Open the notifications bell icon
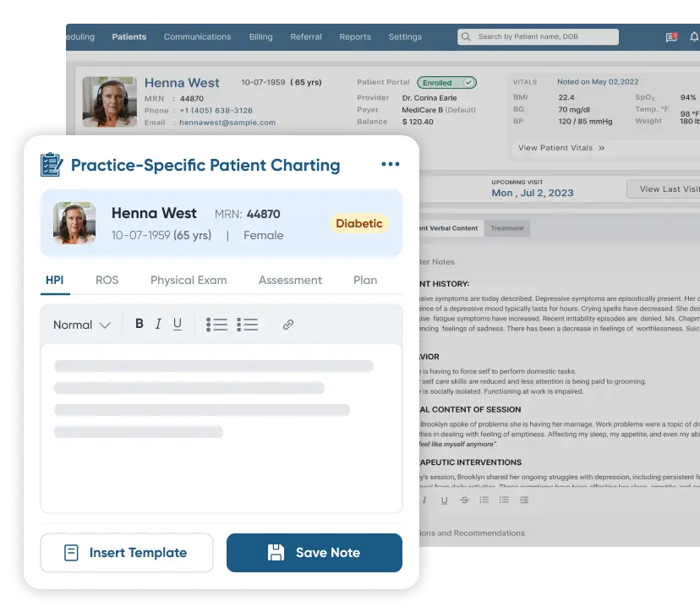Screen dimensions: 700x612 pos(694,36)
